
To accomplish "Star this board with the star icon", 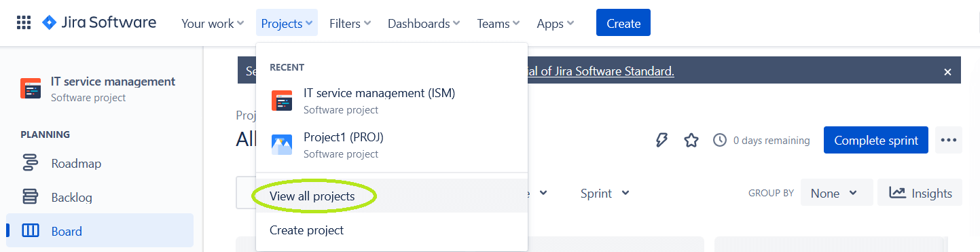I will pyautogui.click(x=691, y=140).
